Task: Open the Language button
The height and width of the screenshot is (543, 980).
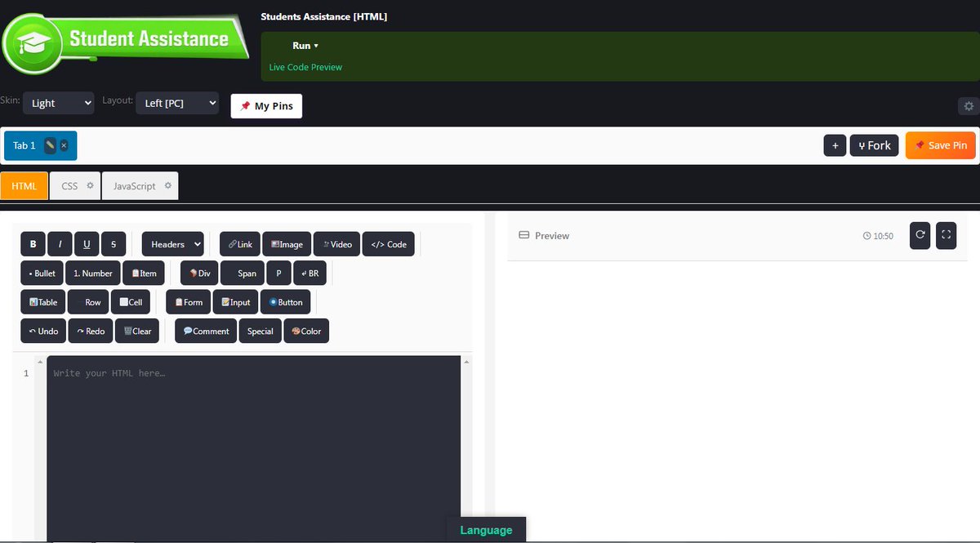Action: point(486,530)
